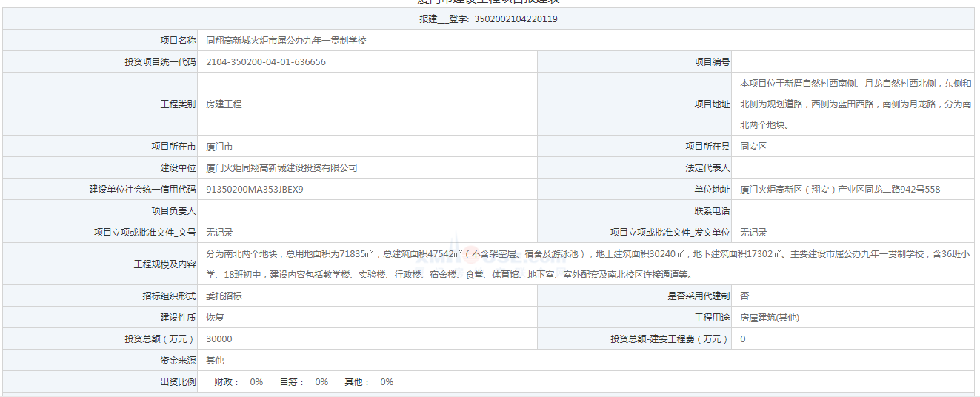980x397 pixels.
Task: Select 财政 0% ratio entry
Action: (239, 382)
